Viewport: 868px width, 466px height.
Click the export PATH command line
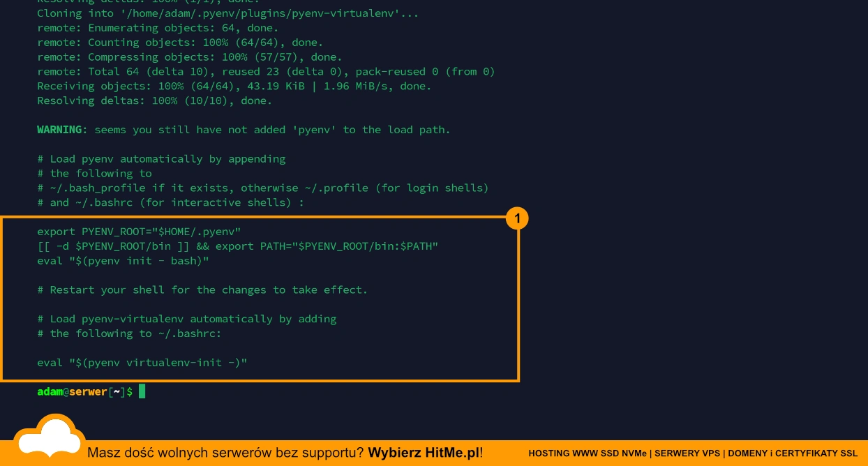pos(237,246)
